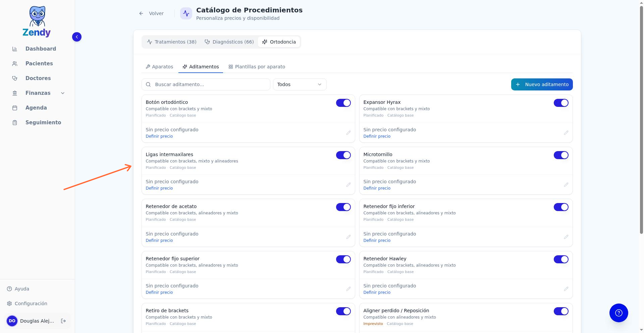Image resolution: width=644 pixels, height=333 pixels.
Task: Click Definir precio for Retenedor Hawley
Action: click(377, 292)
